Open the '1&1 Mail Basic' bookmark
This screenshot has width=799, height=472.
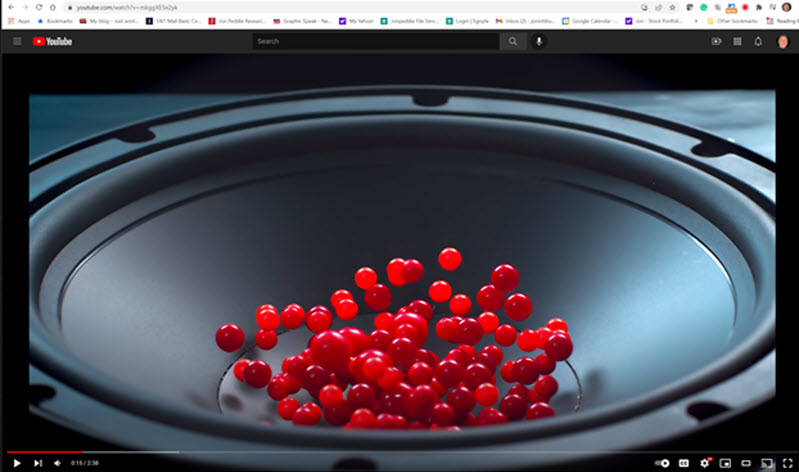click(x=173, y=21)
